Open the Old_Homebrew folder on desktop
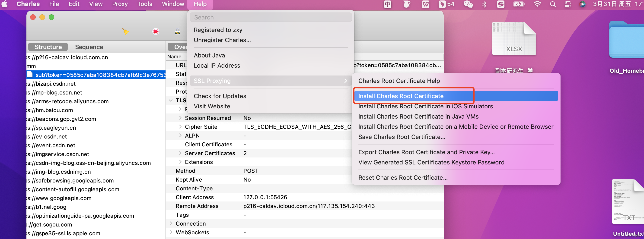The width and height of the screenshot is (644, 239). (x=626, y=39)
